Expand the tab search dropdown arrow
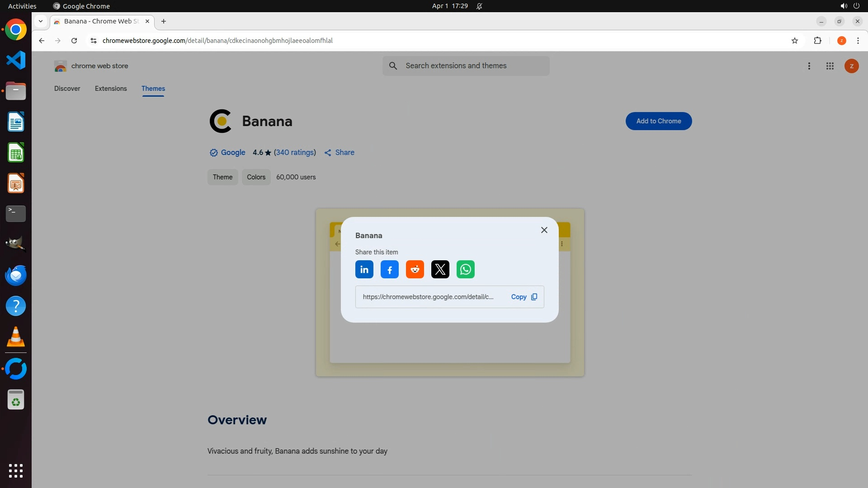The image size is (868, 488). [x=41, y=21]
